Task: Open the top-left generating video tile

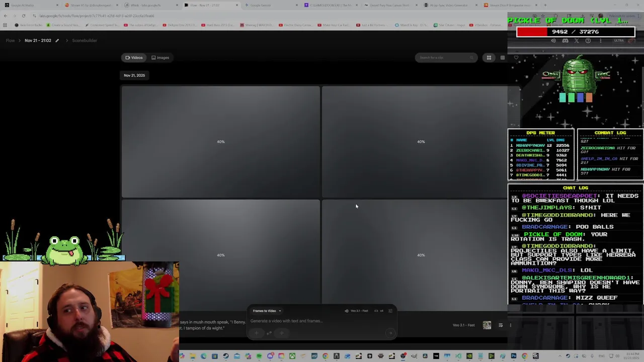Action: [x=220, y=142]
